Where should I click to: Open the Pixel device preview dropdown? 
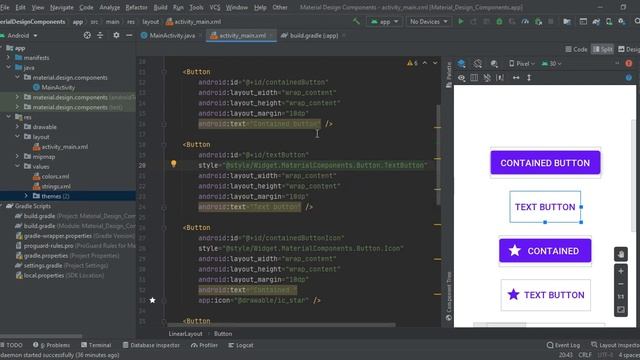522,63
